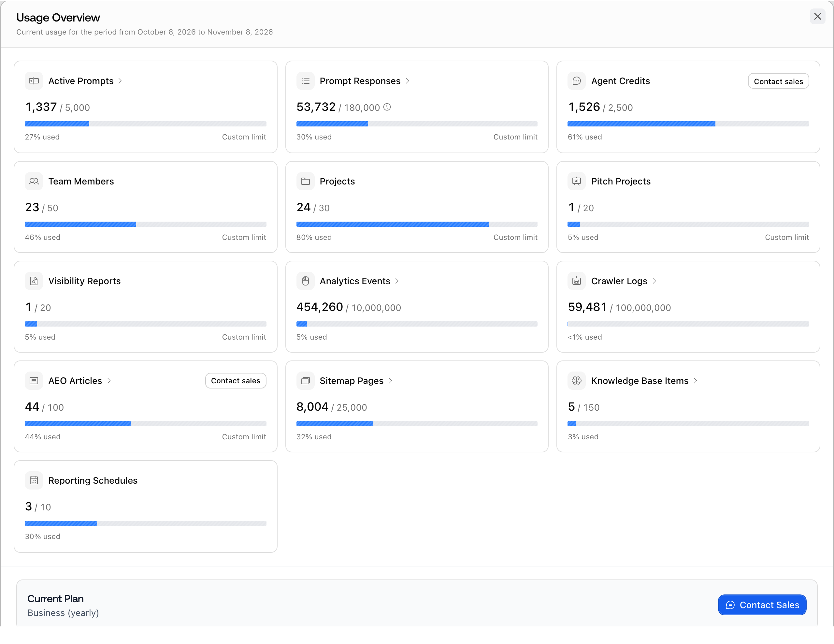Image resolution: width=834 pixels, height=644 pixels.
Task: Click the Reporting Schedules progress bar
Action: (146, 523)
